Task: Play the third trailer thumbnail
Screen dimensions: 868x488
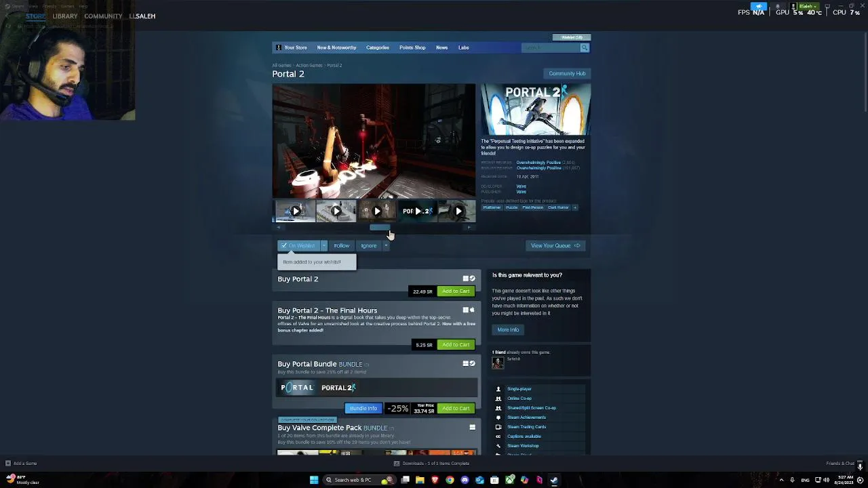Action: pyautogui.click(x=377, y=211)
